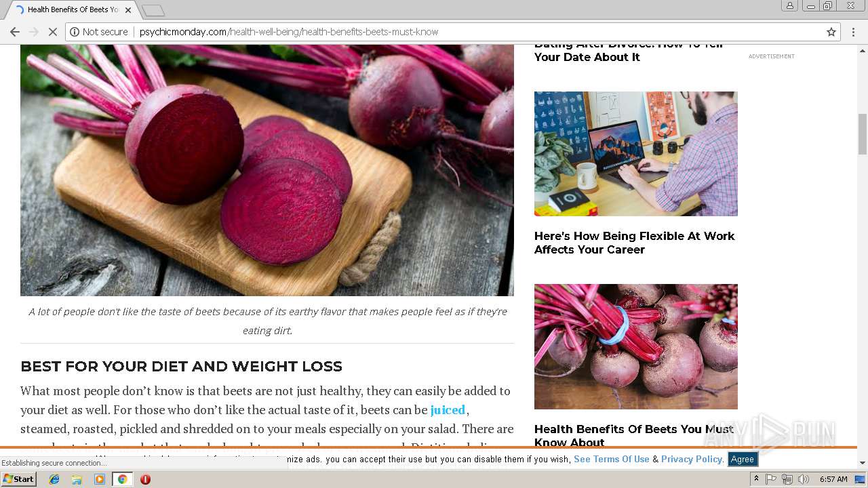Open Internet Explorer from the taskbar
This screenshot has height=488, width=868.
(x=54, y=479)
